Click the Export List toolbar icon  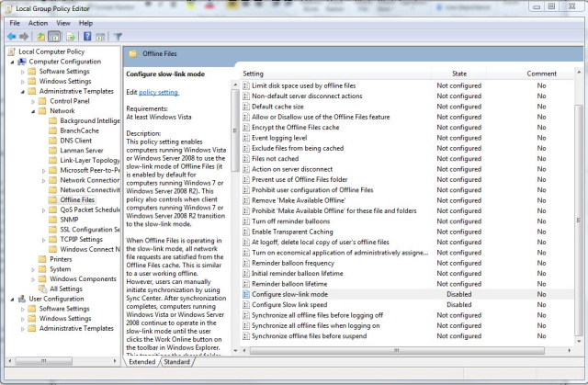click(x=72, y=37)
